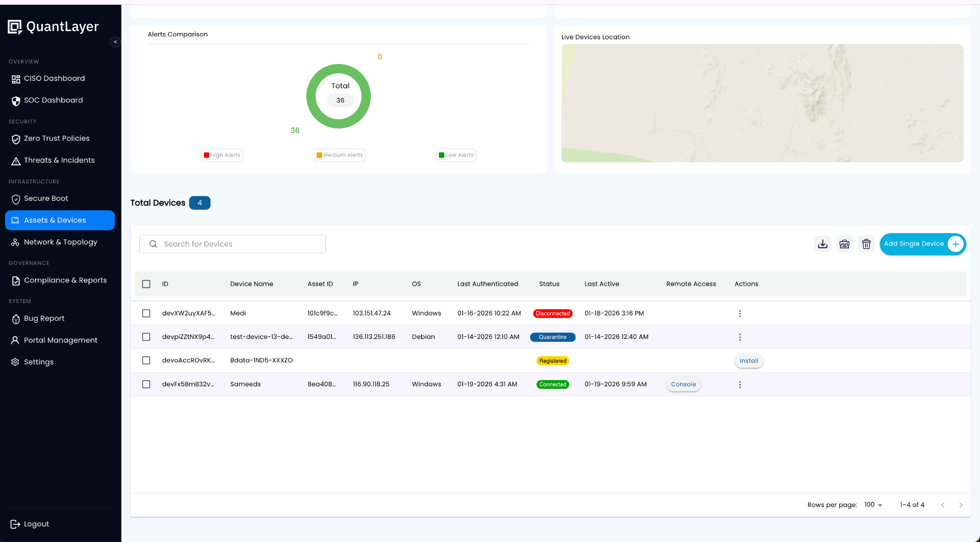The width and height of the screenshot is (980, 542).
Task: Select the checkbox on the Sameeds row
Action: [x=146, y=384]
